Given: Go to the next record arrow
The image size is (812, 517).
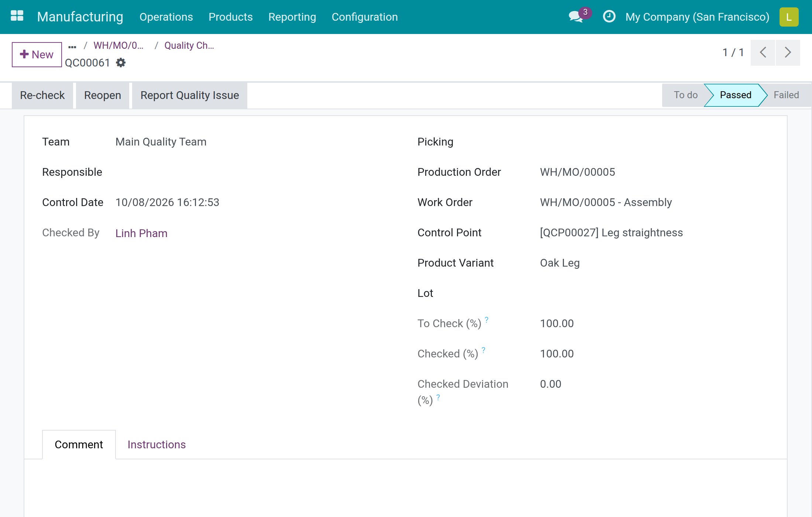Looking at the screenshot, I should pos(788,52).
